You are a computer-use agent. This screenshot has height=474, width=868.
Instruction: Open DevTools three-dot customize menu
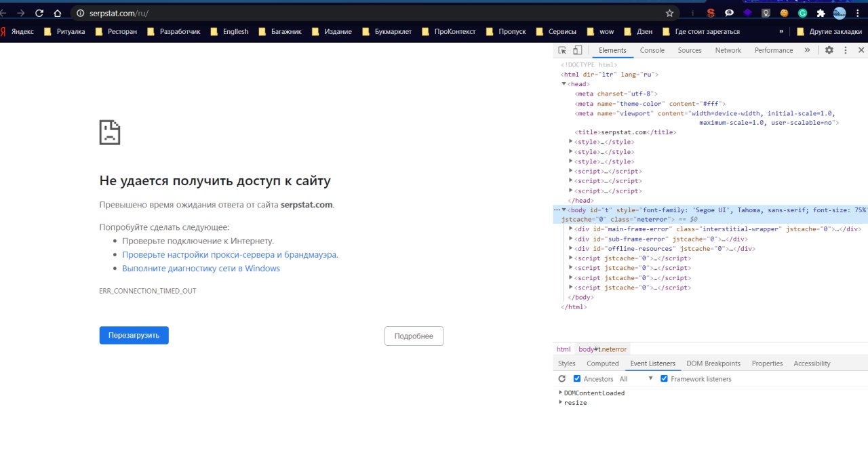(x=846, y=50)
